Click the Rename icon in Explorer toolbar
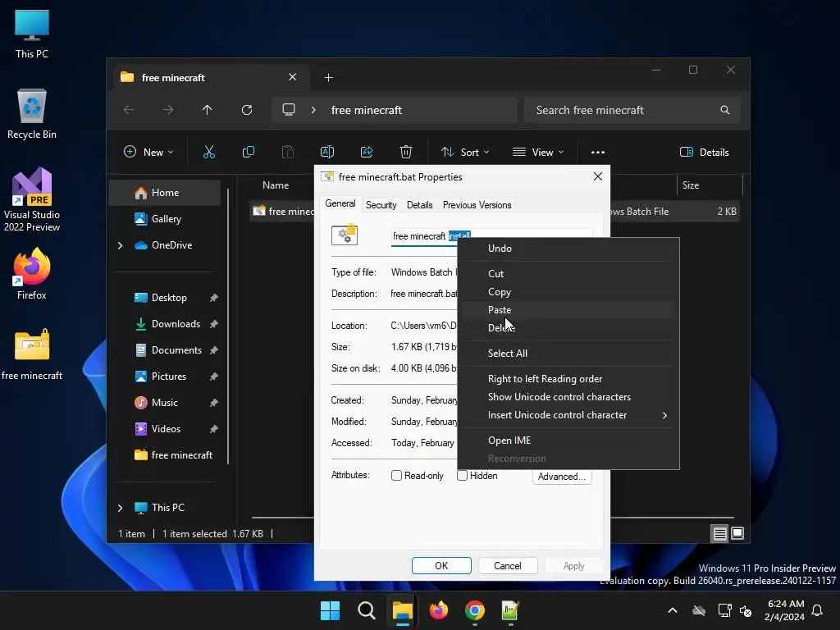 point(326,152)
